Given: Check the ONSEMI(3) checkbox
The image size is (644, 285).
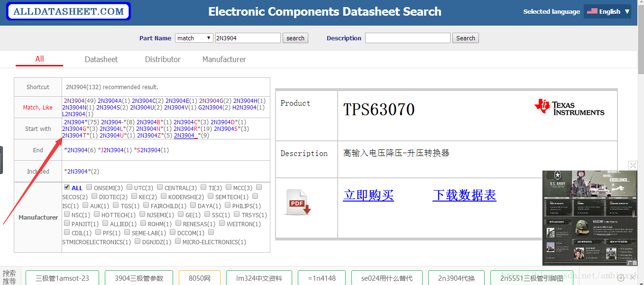Looking at the screenshot, I should coord(89,187).
